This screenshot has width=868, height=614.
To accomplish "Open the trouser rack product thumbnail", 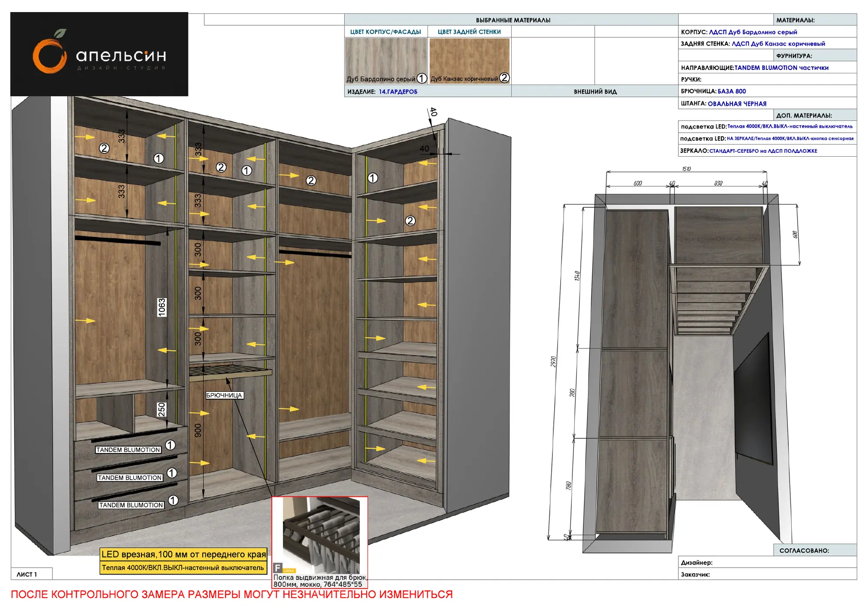I will click(321, 535).
